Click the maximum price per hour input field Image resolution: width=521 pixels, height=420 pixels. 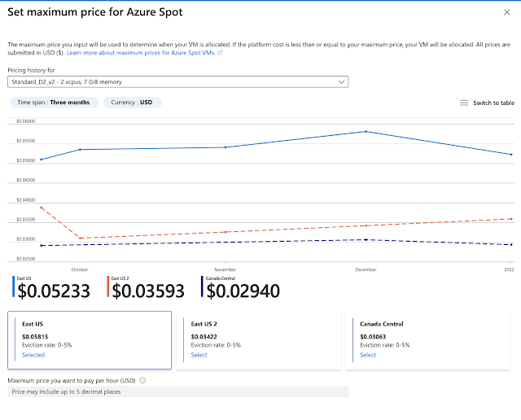point(177,392)
